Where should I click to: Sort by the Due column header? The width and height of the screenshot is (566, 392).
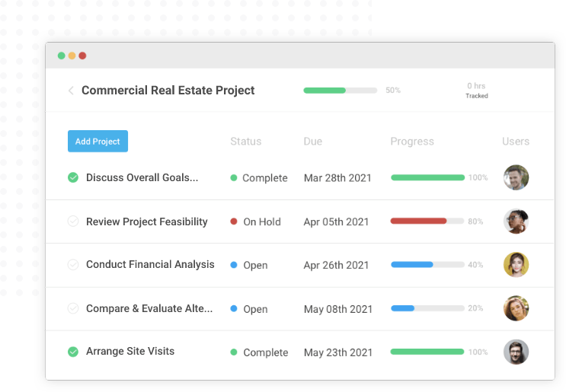coord(312,142)
